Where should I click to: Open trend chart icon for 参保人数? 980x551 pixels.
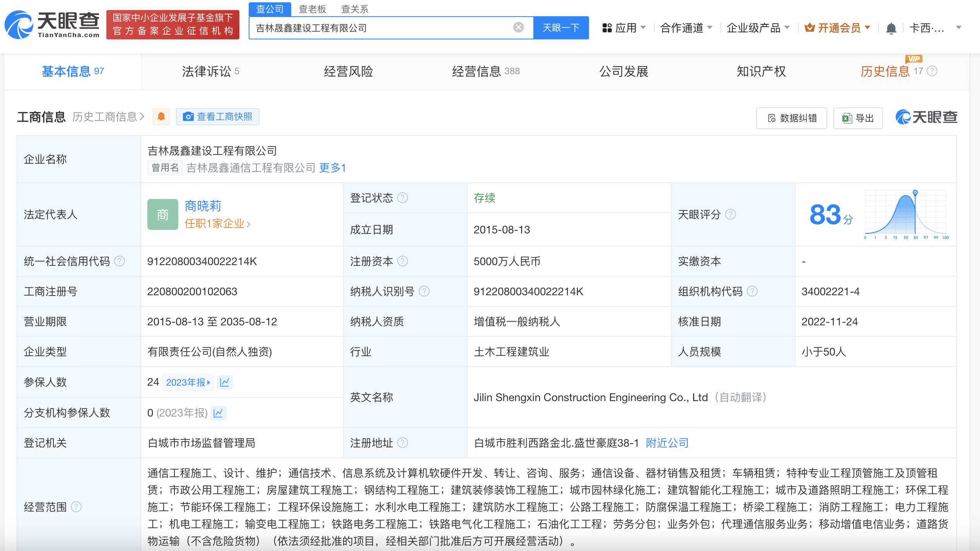coord(225,382)
